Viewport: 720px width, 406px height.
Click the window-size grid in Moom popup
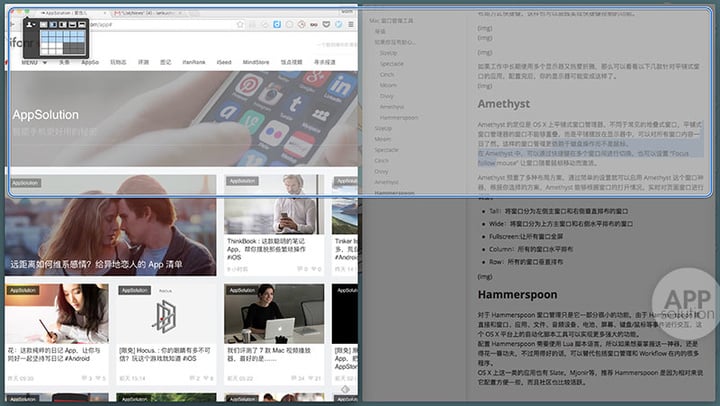pos(62,42)
